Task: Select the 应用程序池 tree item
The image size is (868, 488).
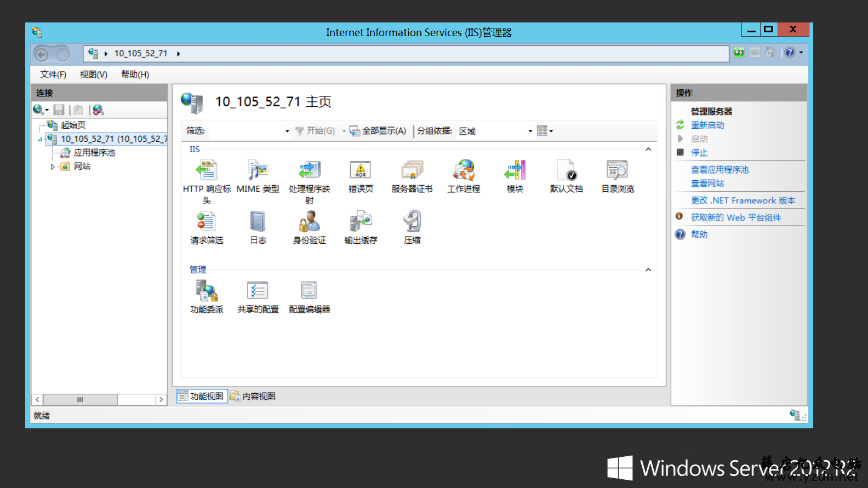Action: [x=94, y=153]
